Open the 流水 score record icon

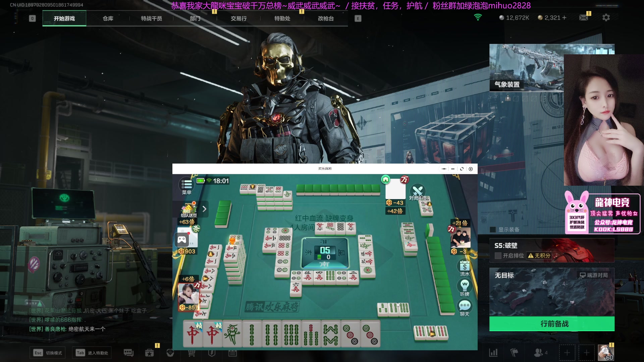click(465, 268)
